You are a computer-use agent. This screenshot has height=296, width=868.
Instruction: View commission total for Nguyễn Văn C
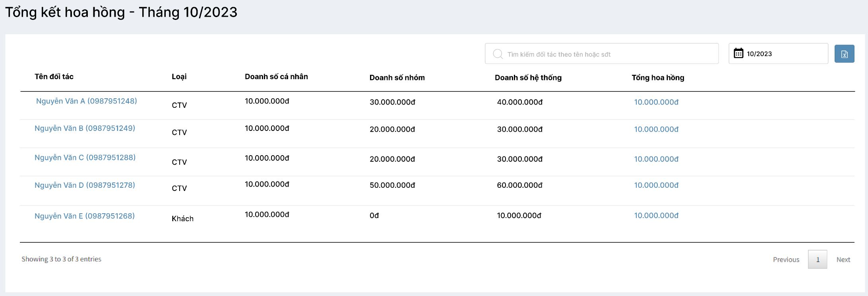tap(656, 159)
